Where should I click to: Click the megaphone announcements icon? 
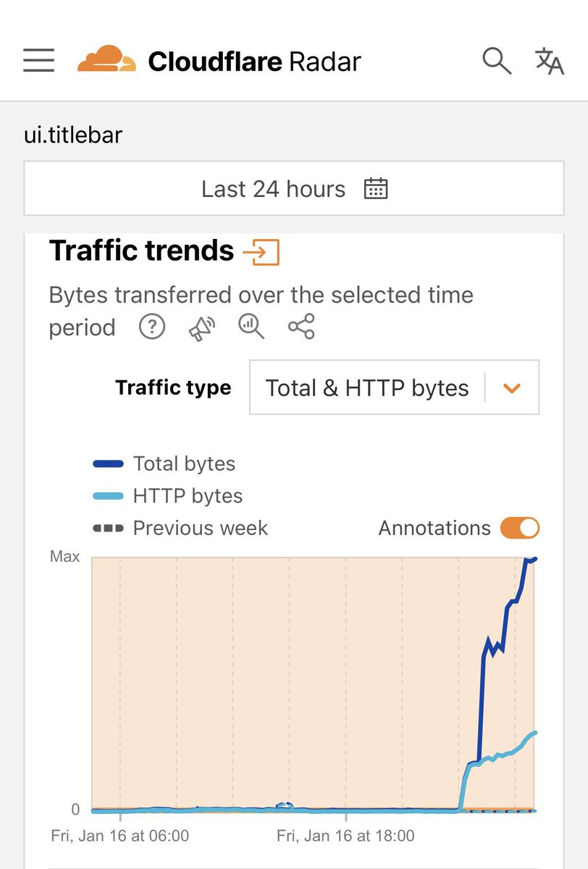pos(202,327)
